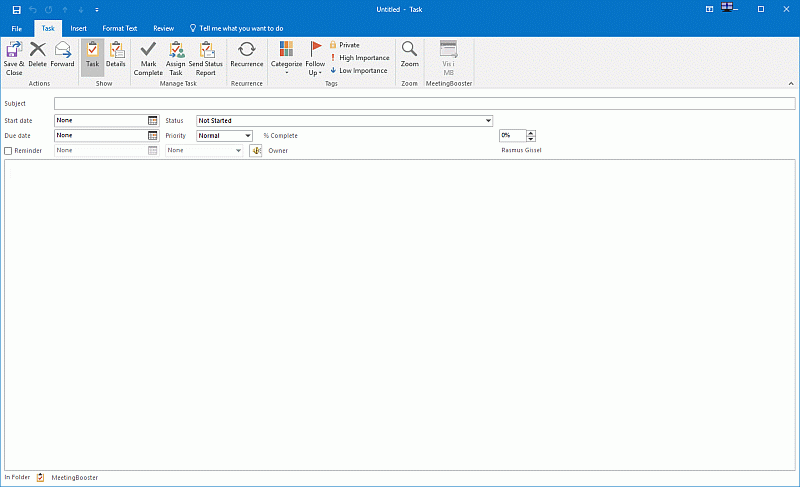Click the reminder date field
800x487 pixels.
(x=101, y=150)
